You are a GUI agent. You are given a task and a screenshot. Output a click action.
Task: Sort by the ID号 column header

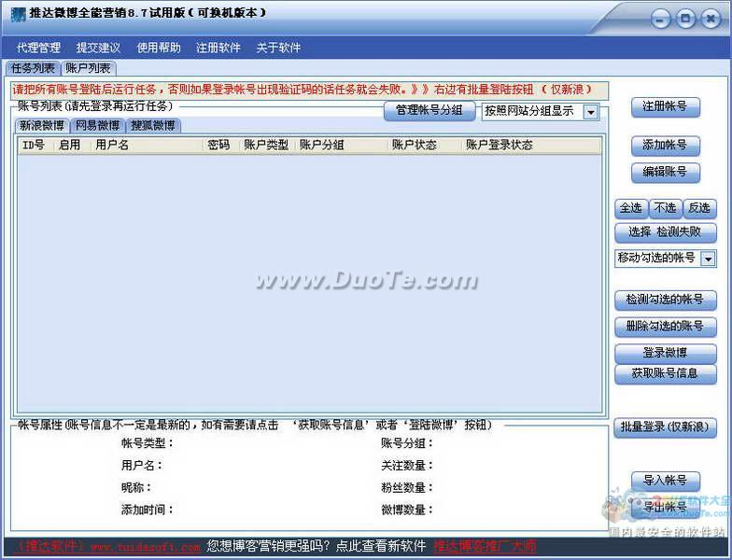click(35, 146)
